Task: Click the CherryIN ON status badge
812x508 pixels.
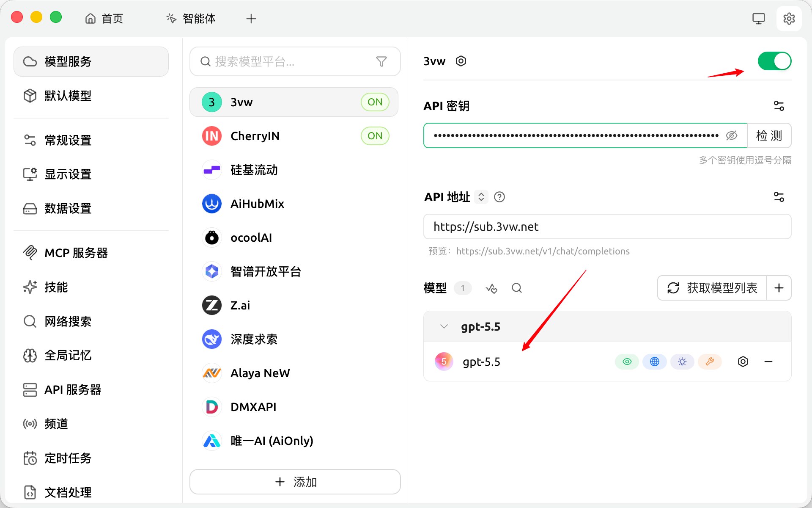Action: pyautogui.click(x=375, y=136)
